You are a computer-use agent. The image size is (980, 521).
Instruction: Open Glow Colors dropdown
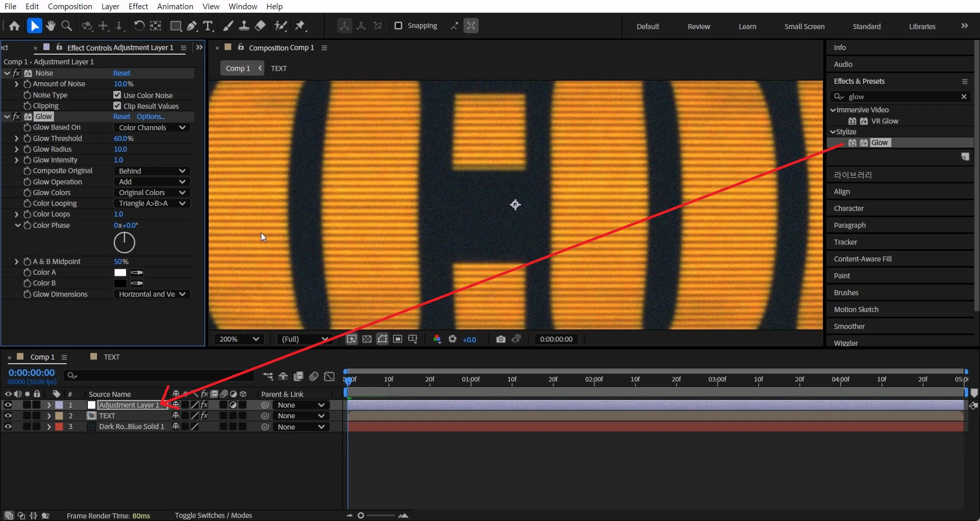pos(152,193)
